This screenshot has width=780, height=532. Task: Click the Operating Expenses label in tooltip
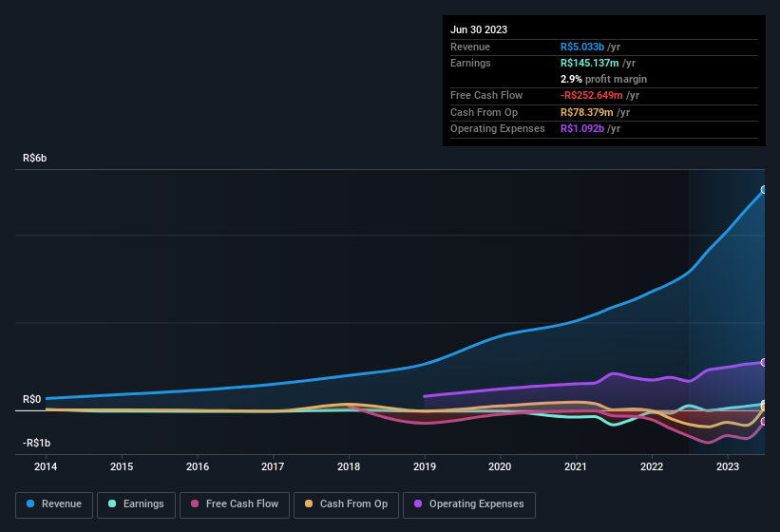click(x=498, y=129)
